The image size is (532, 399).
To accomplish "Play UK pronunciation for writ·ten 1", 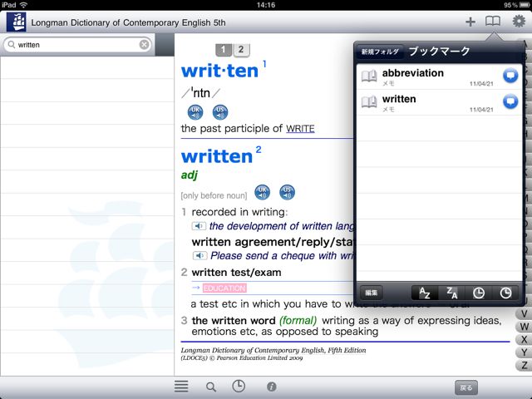I will (x=195, y=112).
